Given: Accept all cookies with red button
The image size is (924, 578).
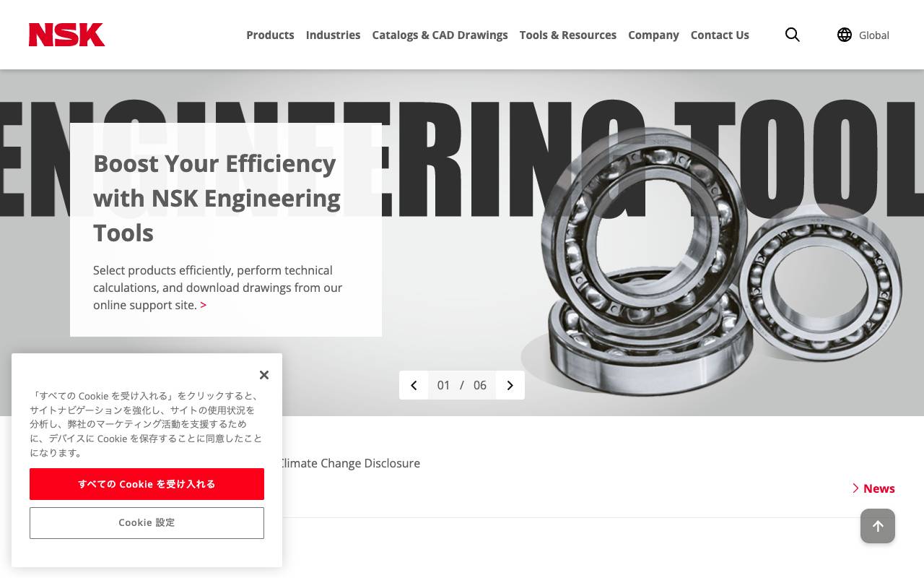Looking at the screenshot, I should point(147,484).
